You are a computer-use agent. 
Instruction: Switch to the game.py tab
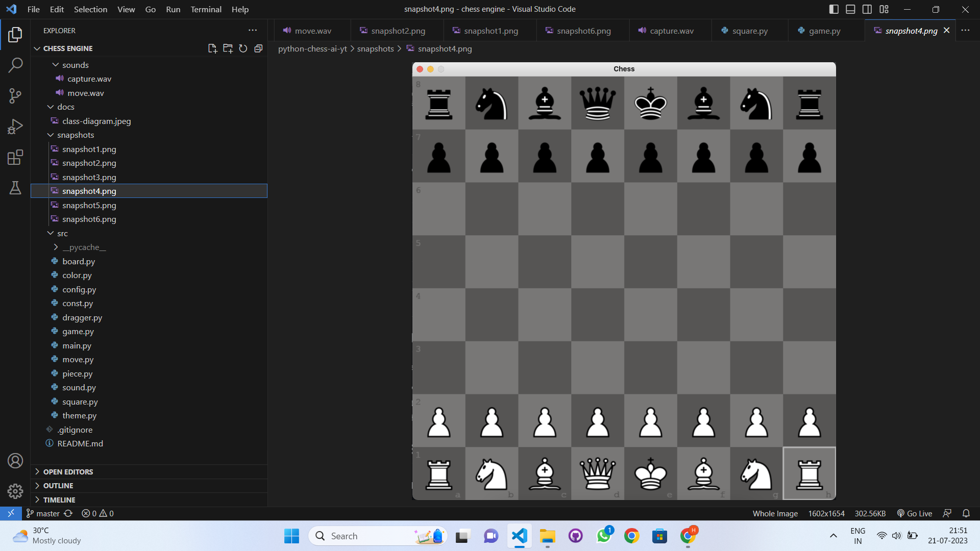[x=824, y=31]
